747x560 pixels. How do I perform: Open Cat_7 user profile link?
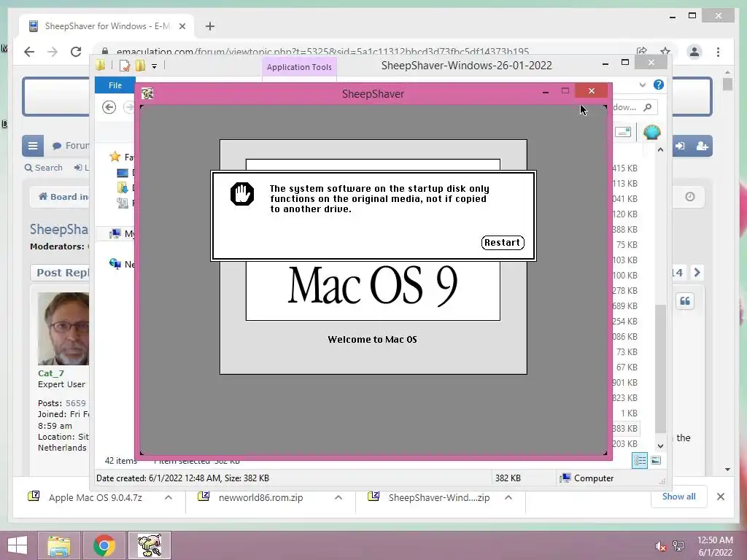pyautogui.click(x=51, y=373)
